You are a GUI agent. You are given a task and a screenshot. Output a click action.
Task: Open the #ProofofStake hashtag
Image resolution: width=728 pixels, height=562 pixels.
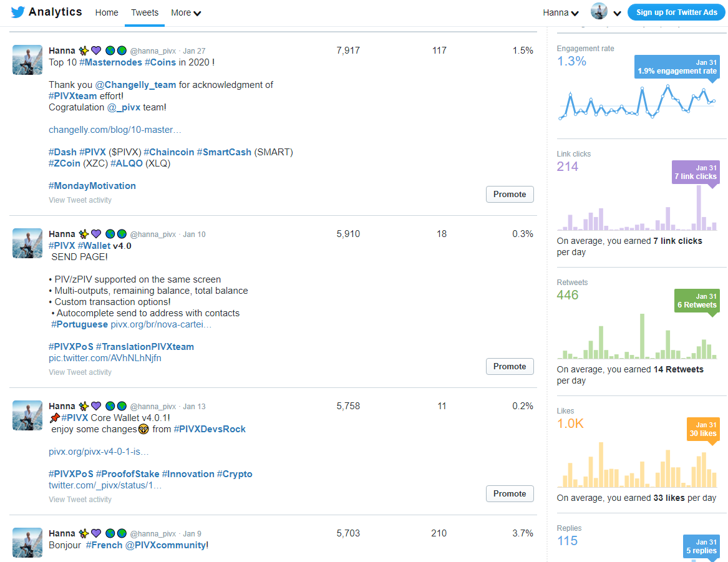coord(128,474)
